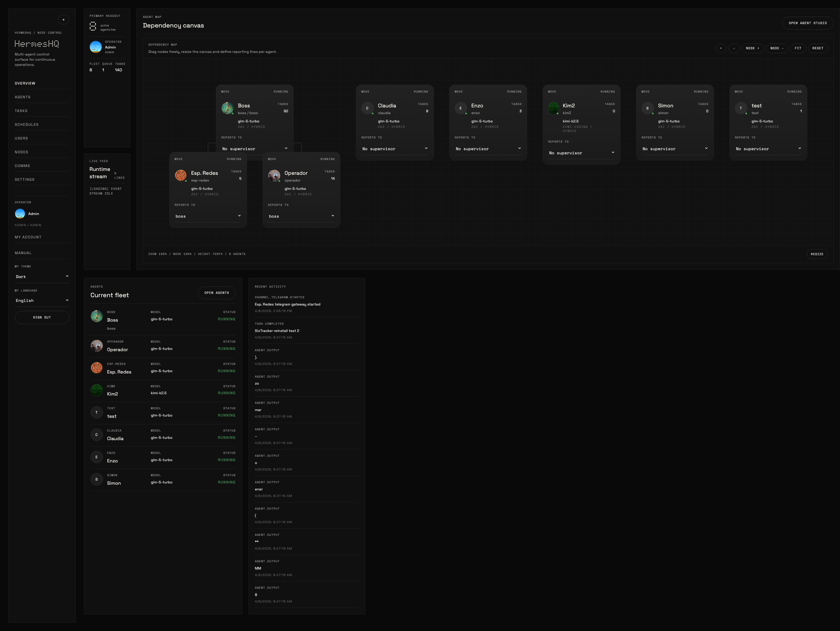The height and width of the screenshot is (631, 840).
Task: Open the My Theme dropdown set to Dark
Action: (x=42, y=276)
